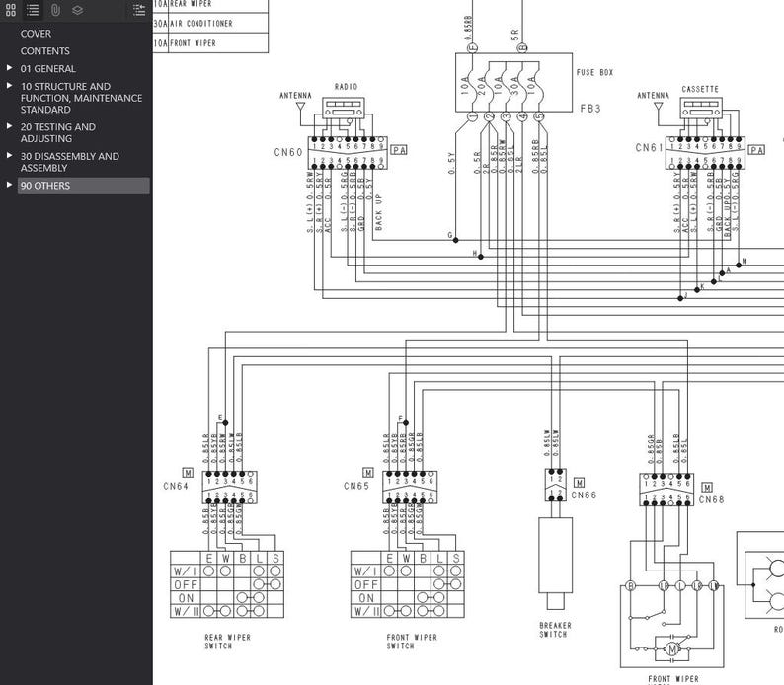Open the COVER bookmark
The image size is (784, 685).
[x=36, y=34]
